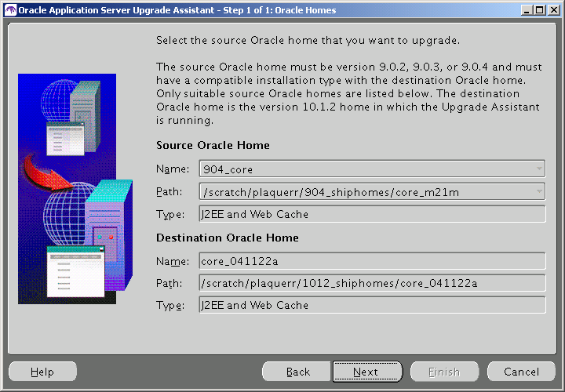Go Back to the previous step
Image resolution: width=565 pixels, height=392 pixels.
[298, 372]
